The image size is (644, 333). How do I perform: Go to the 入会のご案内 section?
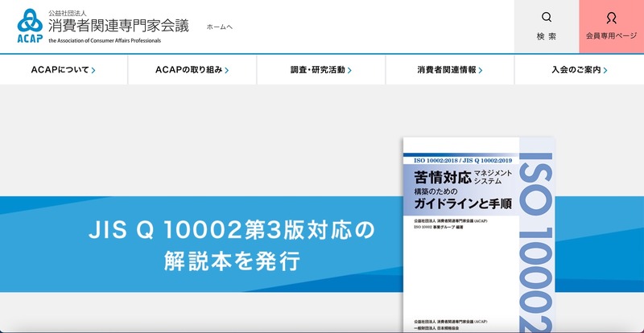(x=576, y=70)
